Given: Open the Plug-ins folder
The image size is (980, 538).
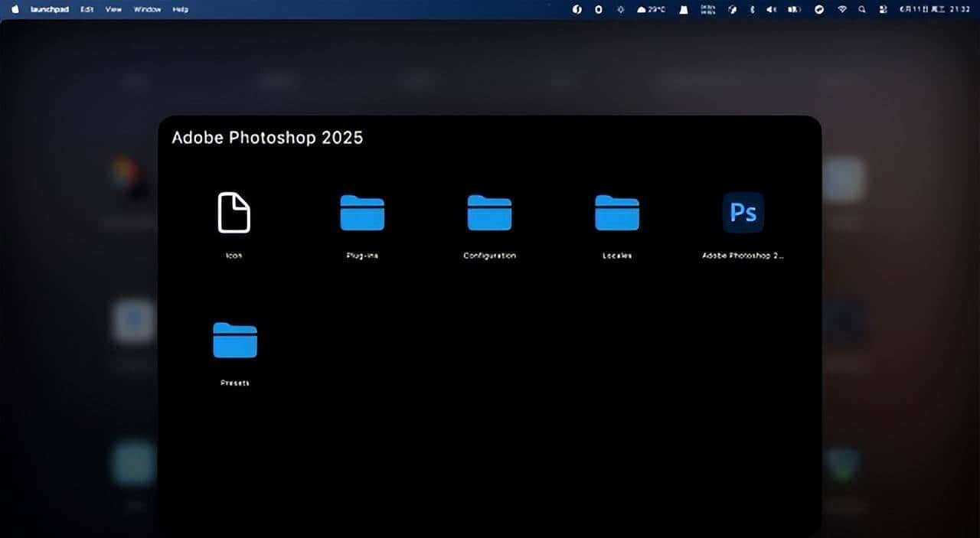Looking at the screenshot, I should pos(361,213).
